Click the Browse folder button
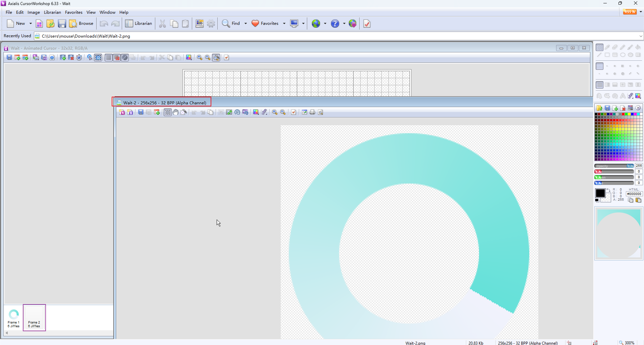This screenshot has width=644, height=345. (82, 23)
